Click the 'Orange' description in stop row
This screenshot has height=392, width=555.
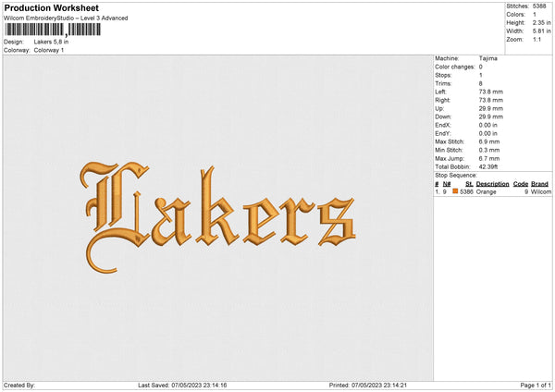point(486,191)
